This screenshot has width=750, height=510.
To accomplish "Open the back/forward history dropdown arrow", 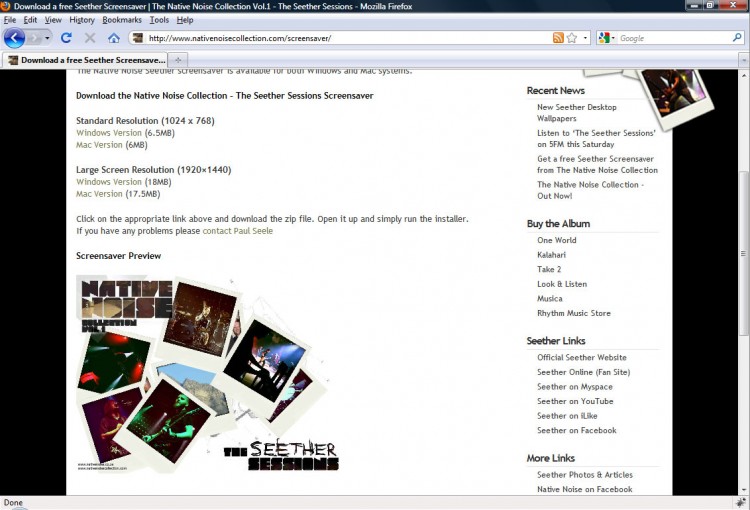I will pos(47,38).
